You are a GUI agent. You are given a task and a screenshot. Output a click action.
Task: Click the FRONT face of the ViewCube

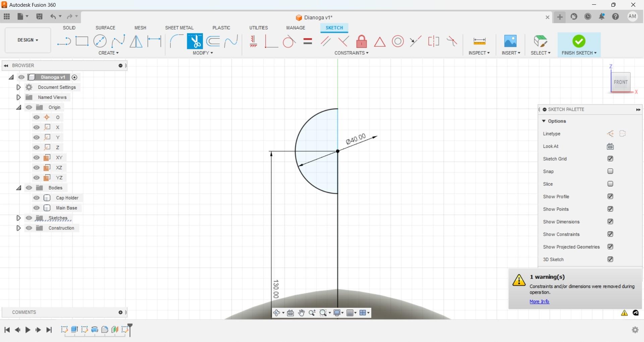click(621, 82)
